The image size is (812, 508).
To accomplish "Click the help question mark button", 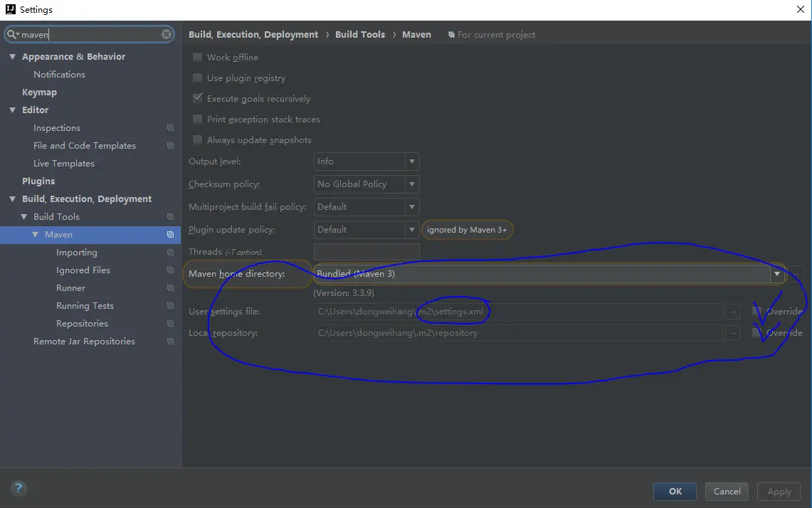I will point(19,488).
